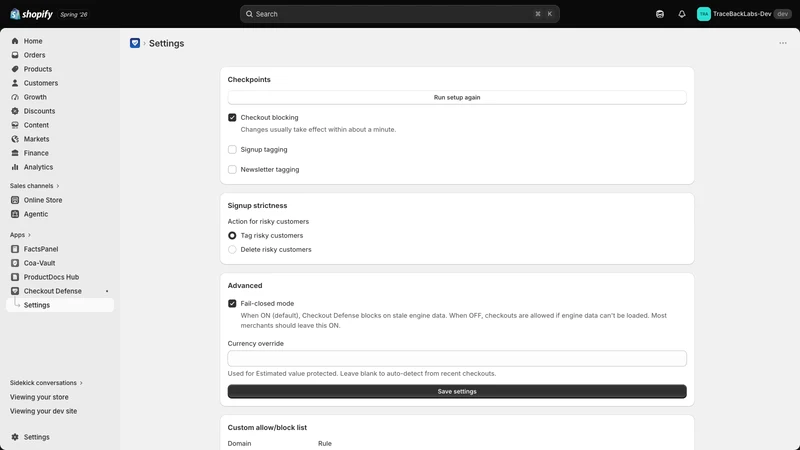Click the Shopify logo
This screenshot has width=800, height=450.
tap(31, 14)
